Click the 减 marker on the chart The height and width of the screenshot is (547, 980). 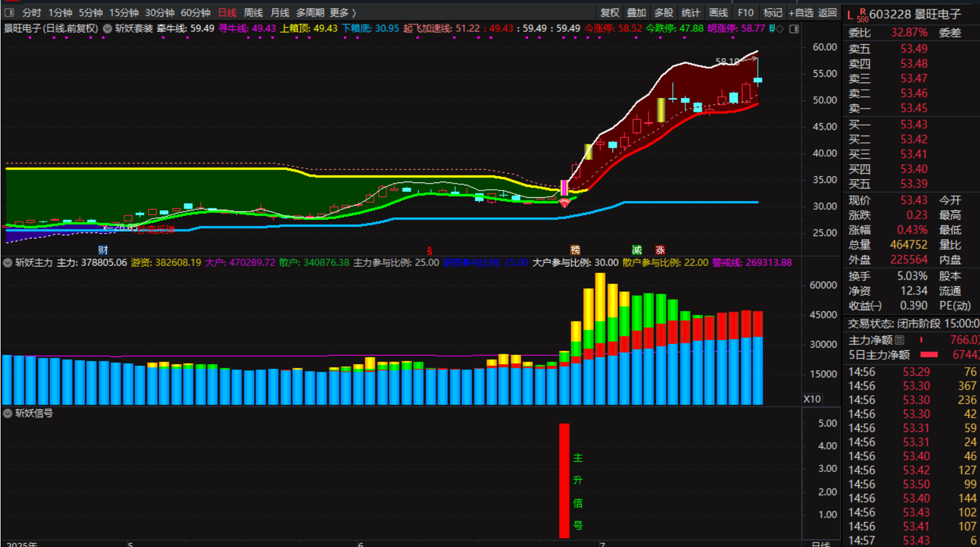637,250
